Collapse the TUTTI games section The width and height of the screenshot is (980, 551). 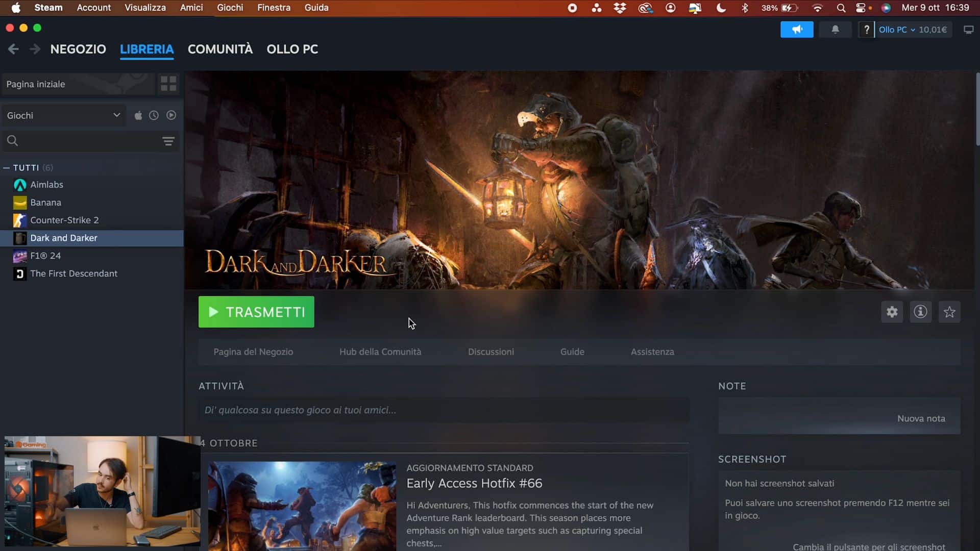(6, 167)
